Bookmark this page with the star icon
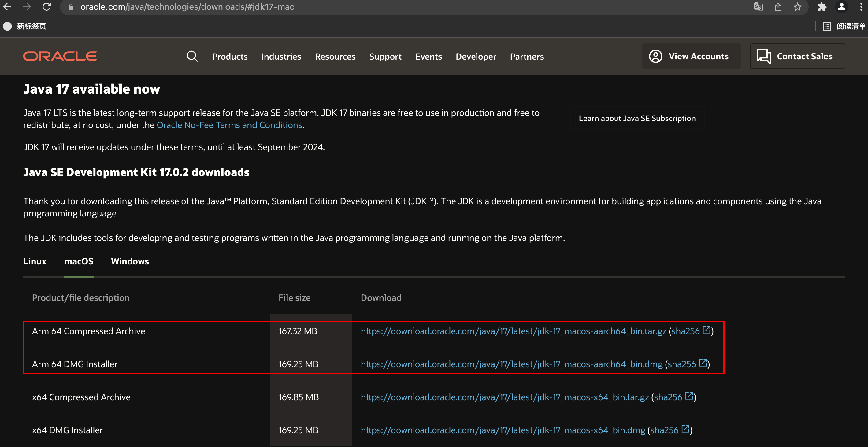This screenshot has height=447, width=868. pyautogui.click(x=797, y=7)
